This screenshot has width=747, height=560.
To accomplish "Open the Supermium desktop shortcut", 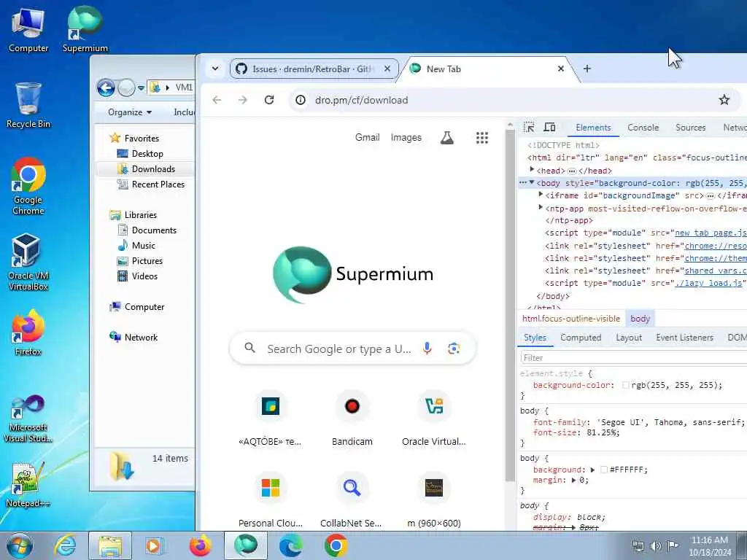I will tap(85, 28).
